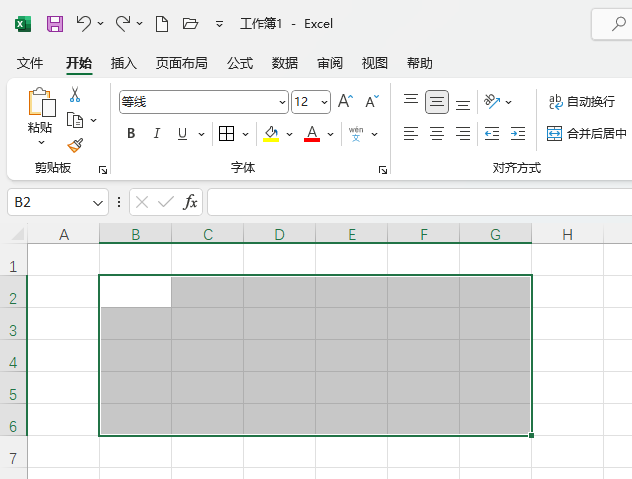Open the Name Box dropdown arrow
This screenshot has height=479, width=632.
[x=98, y=202]
